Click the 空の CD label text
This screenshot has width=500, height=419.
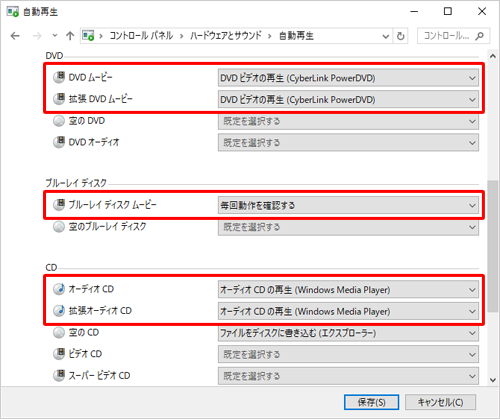(x=84, y=332)
